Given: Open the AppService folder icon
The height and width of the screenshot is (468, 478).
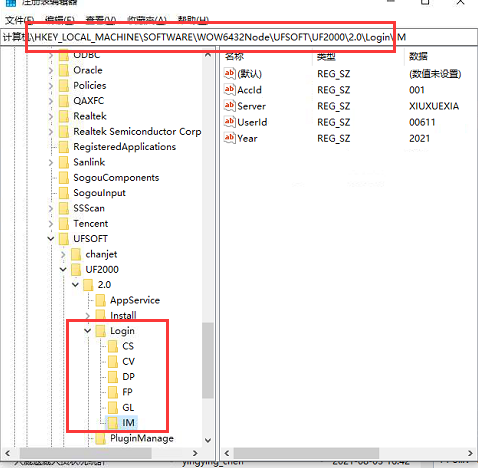Looking at the screenshot, I should pos(100,300).
